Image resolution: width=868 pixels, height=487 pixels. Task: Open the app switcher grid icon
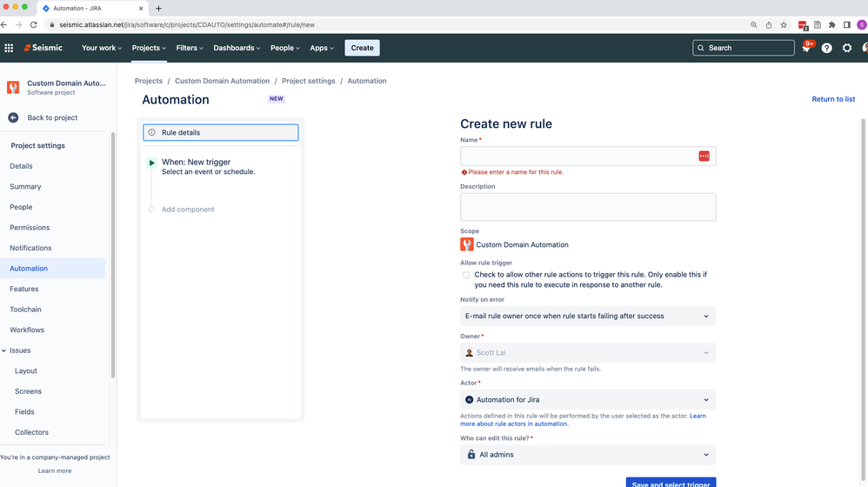click(9, 48)
